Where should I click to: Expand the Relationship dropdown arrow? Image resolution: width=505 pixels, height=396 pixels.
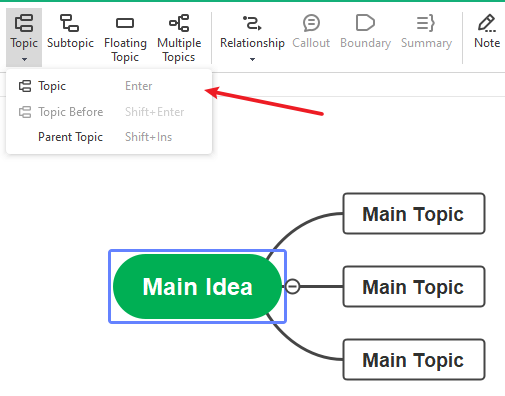[252, 59]
